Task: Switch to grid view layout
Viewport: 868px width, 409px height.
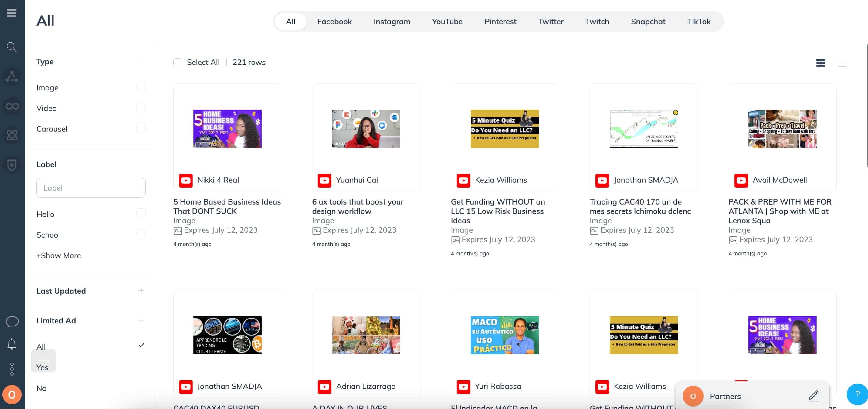Action: coord(821,63)
